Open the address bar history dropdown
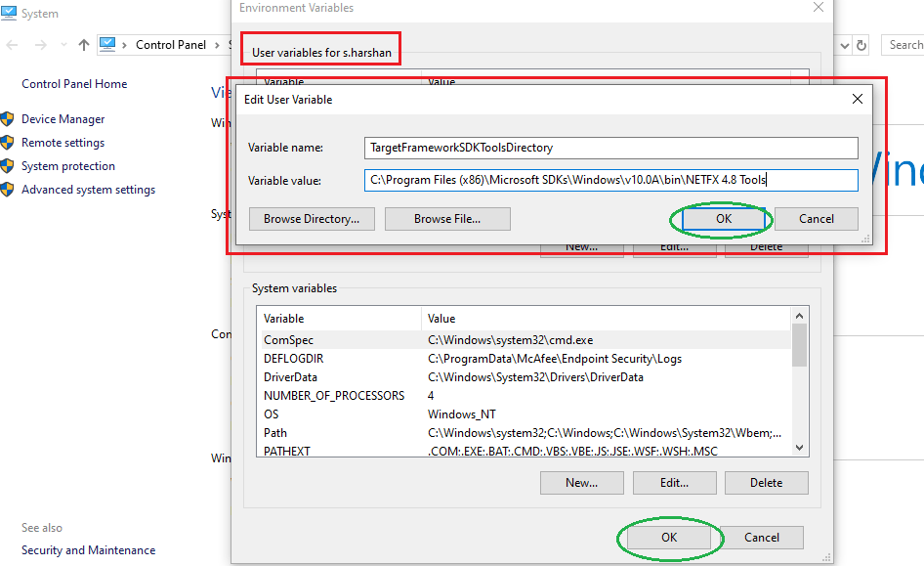The width and height of the screenshot is (924, 566). point(844,45)
